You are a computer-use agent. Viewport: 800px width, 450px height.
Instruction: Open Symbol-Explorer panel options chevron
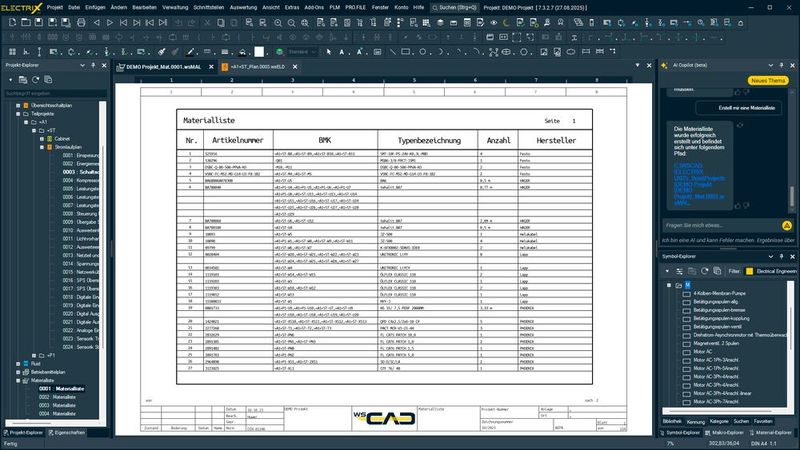tap(770, 257)
